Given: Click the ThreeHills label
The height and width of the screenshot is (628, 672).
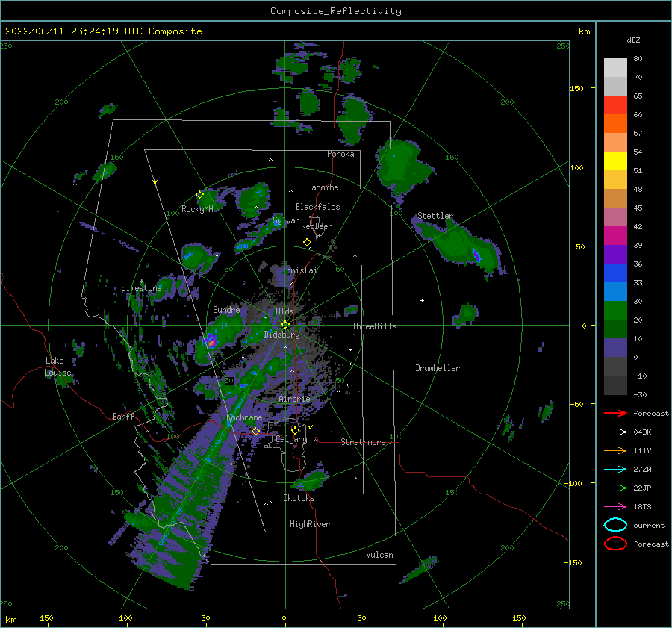Looking at the screenshot, I should (x=374, y=326).
